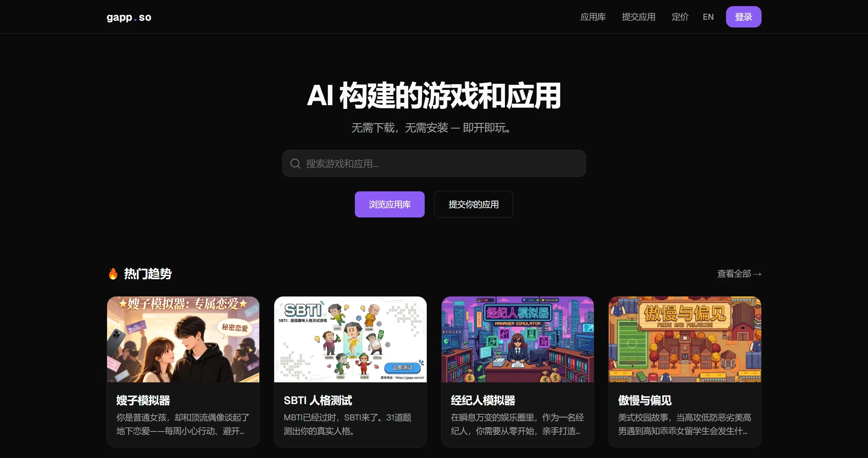Open the 经纪人模拟器 pixel-art thumbnail

coord(517,339)
